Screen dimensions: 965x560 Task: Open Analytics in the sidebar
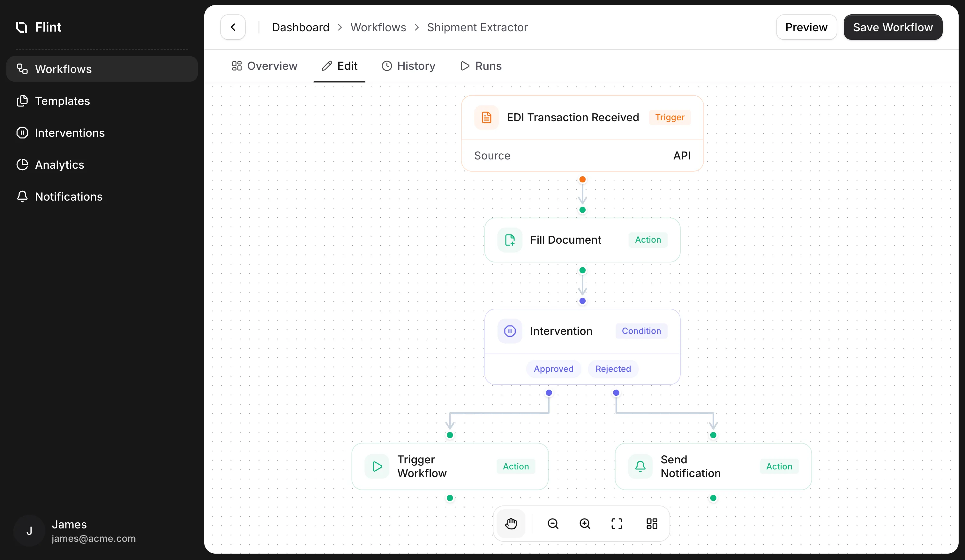(x=59, y=165)
